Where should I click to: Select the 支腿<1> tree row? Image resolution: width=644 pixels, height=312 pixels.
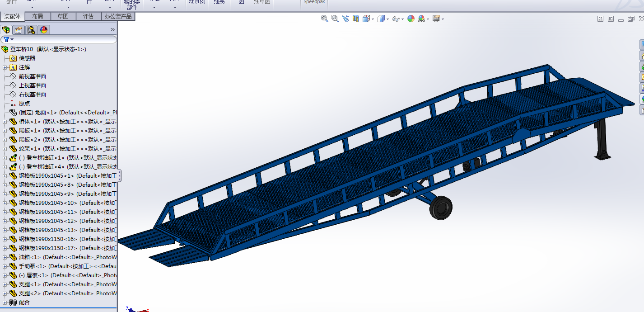(63, 284)
